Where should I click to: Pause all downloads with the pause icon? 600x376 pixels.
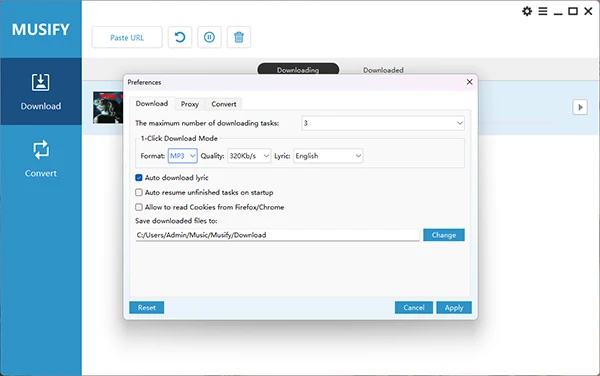[x=209, y=37]
